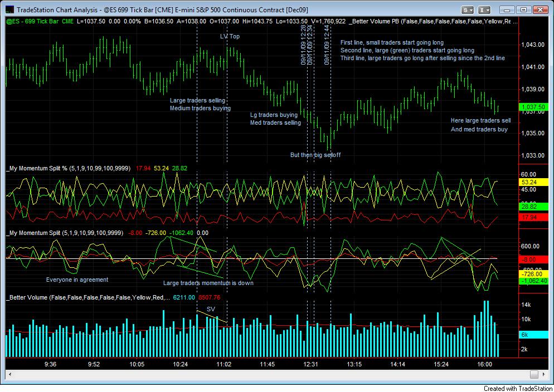This screenshot has width=554, height=392.
Task: Select the 'Here large traders sell' annotation
Action: [x=481, y=121]
